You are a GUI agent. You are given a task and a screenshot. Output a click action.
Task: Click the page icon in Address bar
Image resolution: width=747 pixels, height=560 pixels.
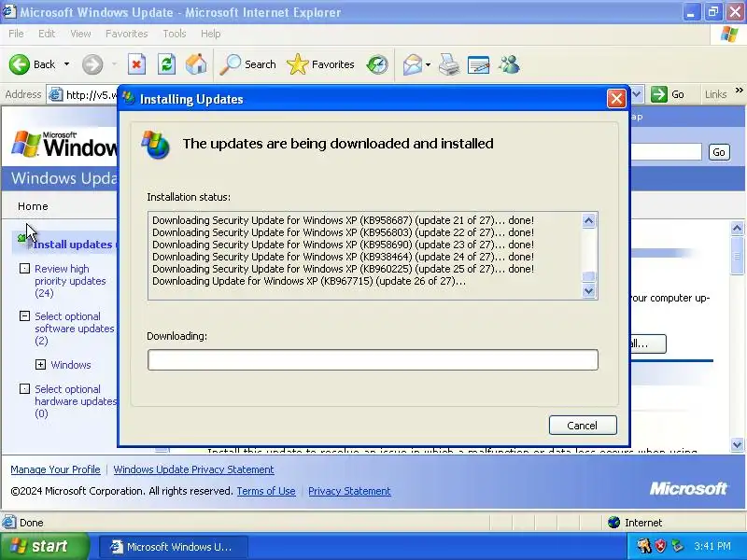coord(56,95)
